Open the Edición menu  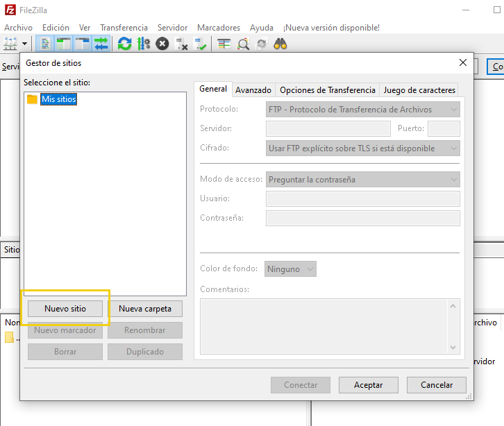56,28
